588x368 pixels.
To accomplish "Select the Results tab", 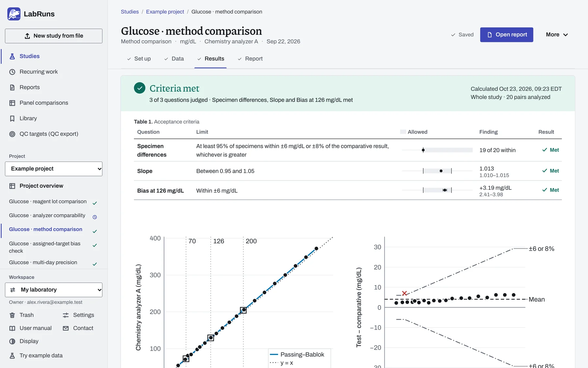I will tap(211, 59).
